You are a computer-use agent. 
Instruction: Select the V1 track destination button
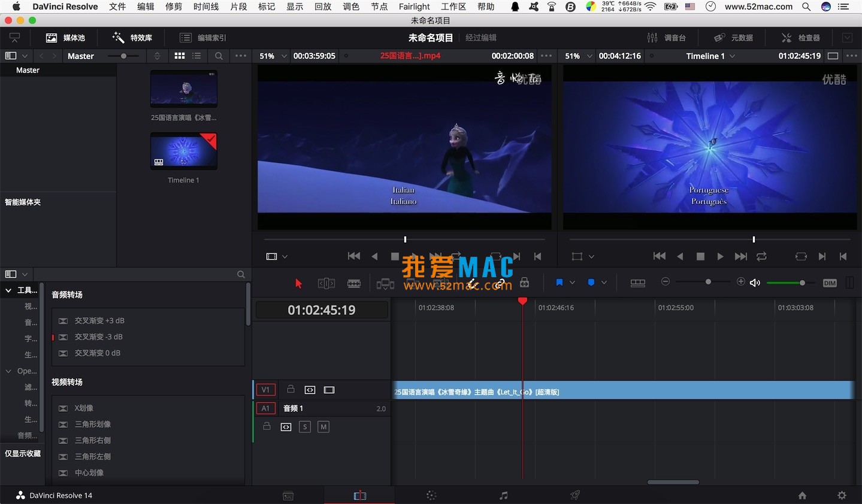coord(265,390)
